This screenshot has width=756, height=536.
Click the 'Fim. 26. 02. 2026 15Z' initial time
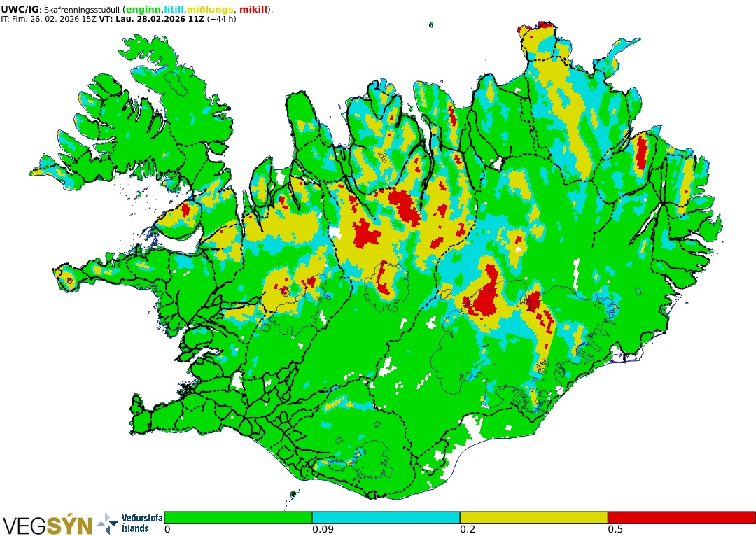[54, 20]
